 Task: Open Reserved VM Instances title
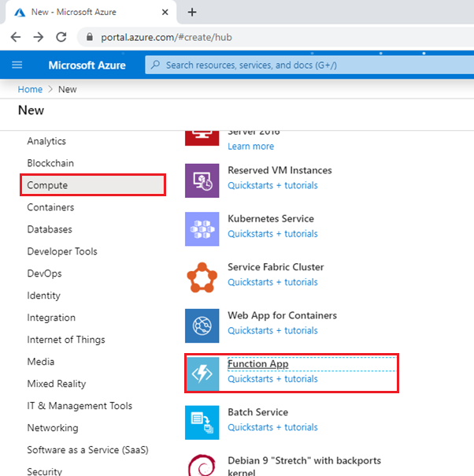(x=280, y=170)
